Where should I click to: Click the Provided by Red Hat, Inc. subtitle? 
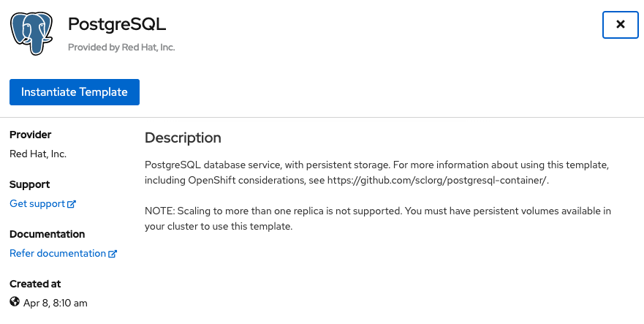121,48
